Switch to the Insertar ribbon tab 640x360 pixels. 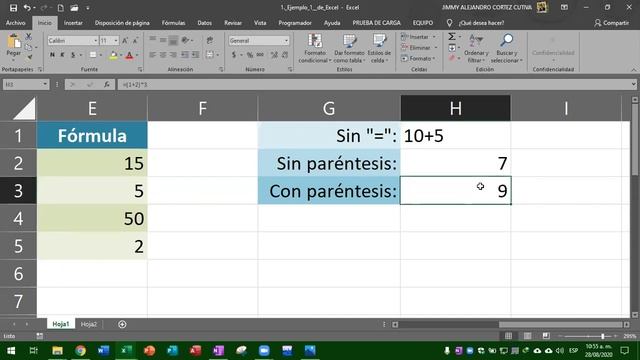[73, 23]
